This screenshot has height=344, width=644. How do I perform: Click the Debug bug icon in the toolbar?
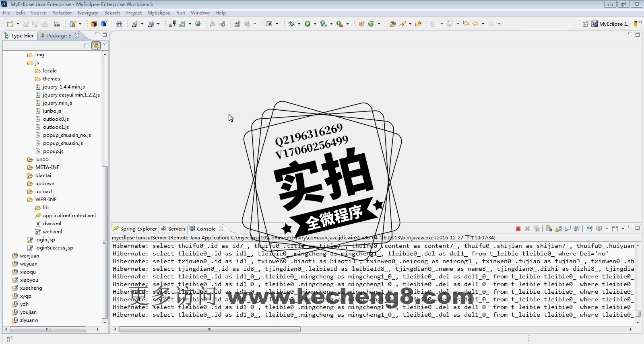(291, 24)
